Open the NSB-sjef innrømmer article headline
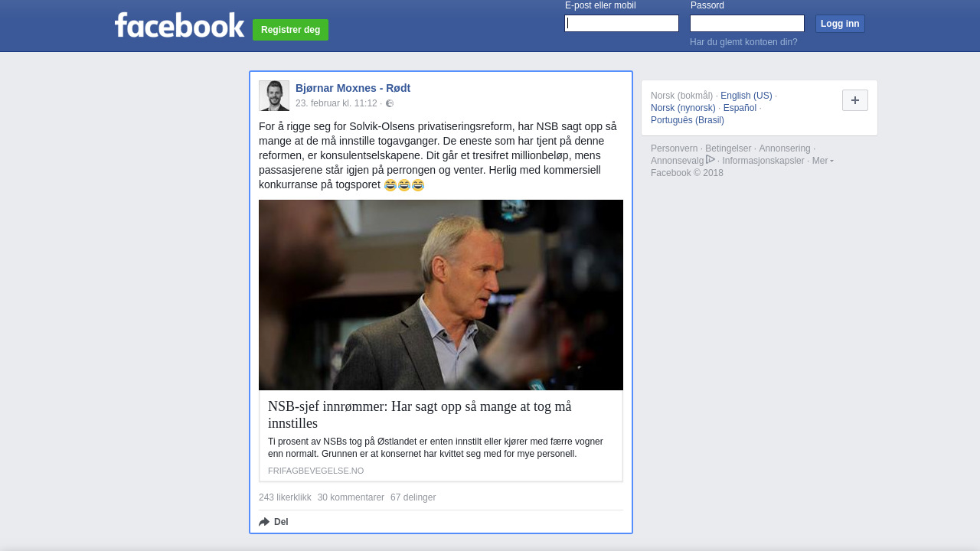 tap(420, 415)
